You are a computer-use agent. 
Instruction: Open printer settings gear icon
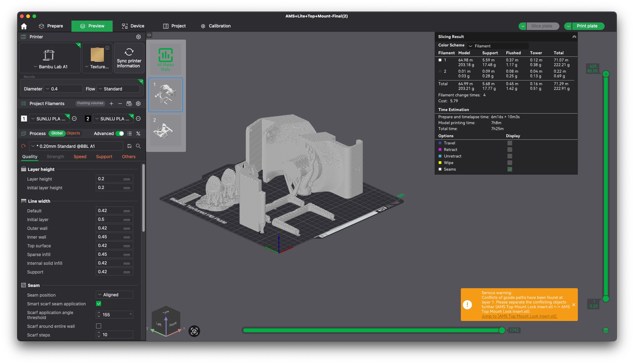(x=139, y=37)
